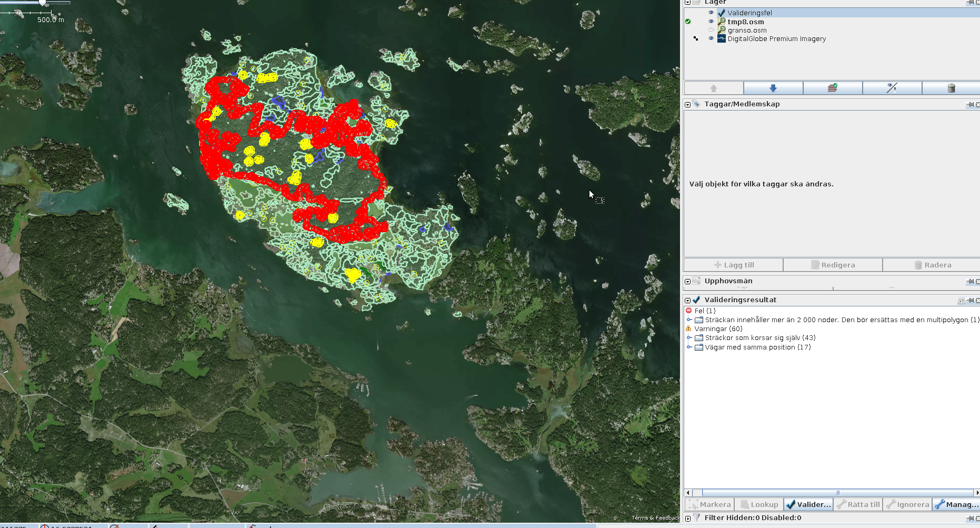Screen dimensions: 980x528
Task: Pin the Taggar/Medlemskap panel
Action: [x=970, y=104]
